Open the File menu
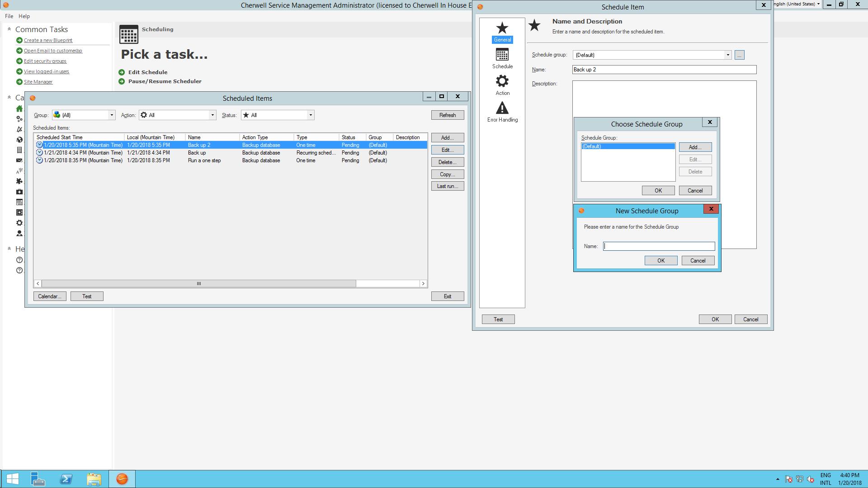The height and width of the screenshot is (488, 868). tap(9, 16)
